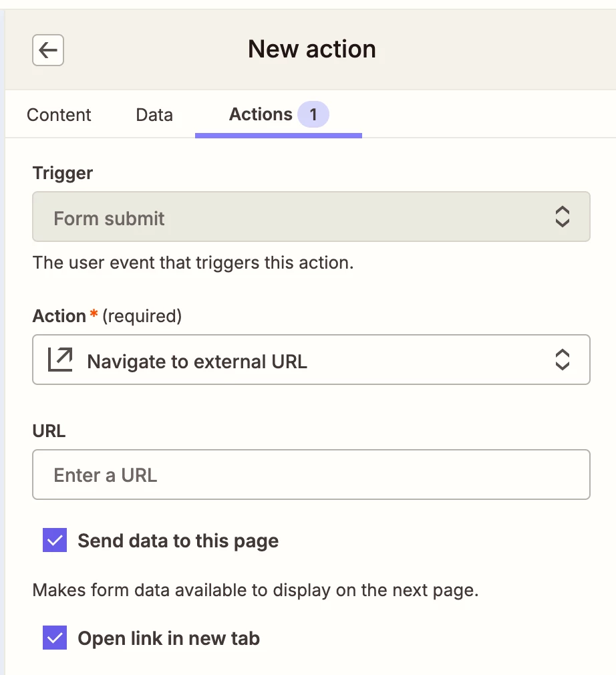This screenshot has height=675, width=616.
Task: Uncheck Send data to this page
Action: point(55,540)
